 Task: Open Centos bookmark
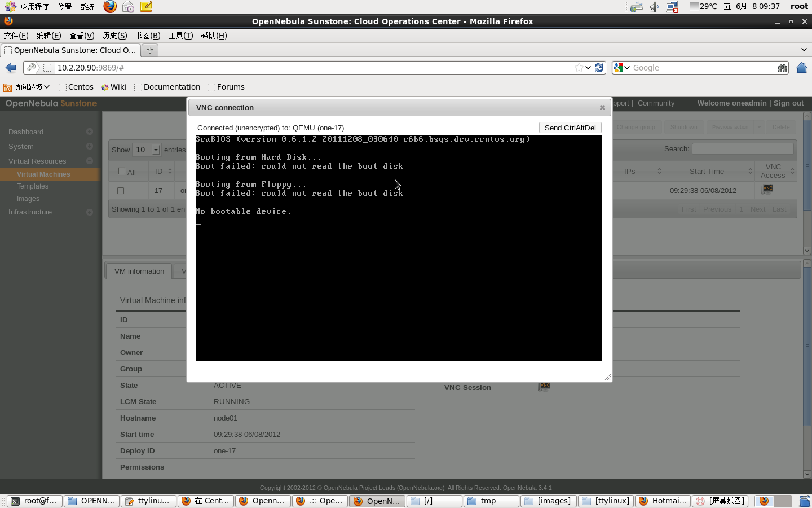coord(76,87)
